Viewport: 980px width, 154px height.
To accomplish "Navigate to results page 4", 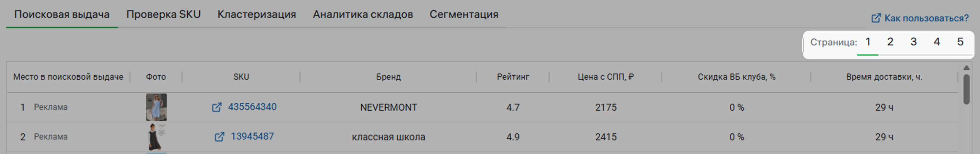I will pyautogui.click(x=937, y=42).
